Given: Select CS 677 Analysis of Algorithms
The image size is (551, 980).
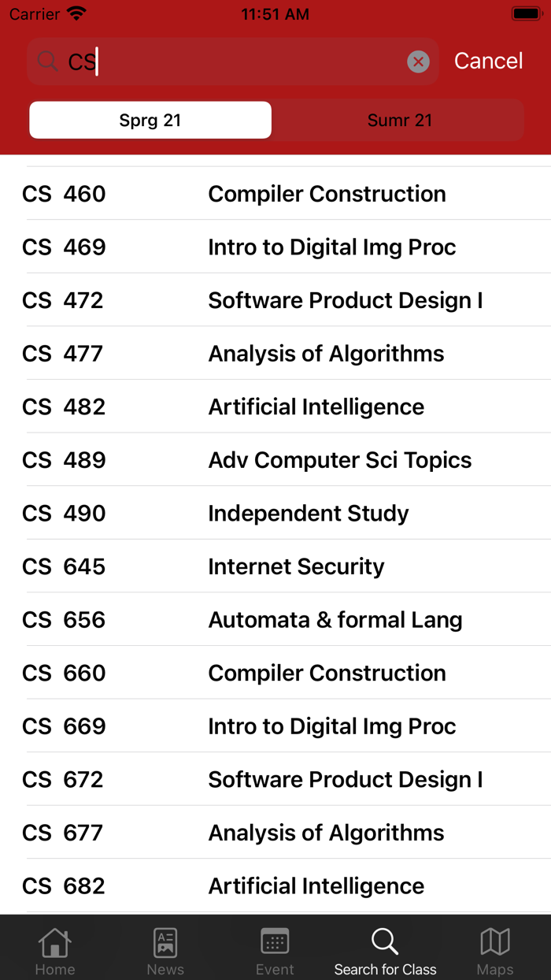Looking at the screenshot, I should 275,833.
